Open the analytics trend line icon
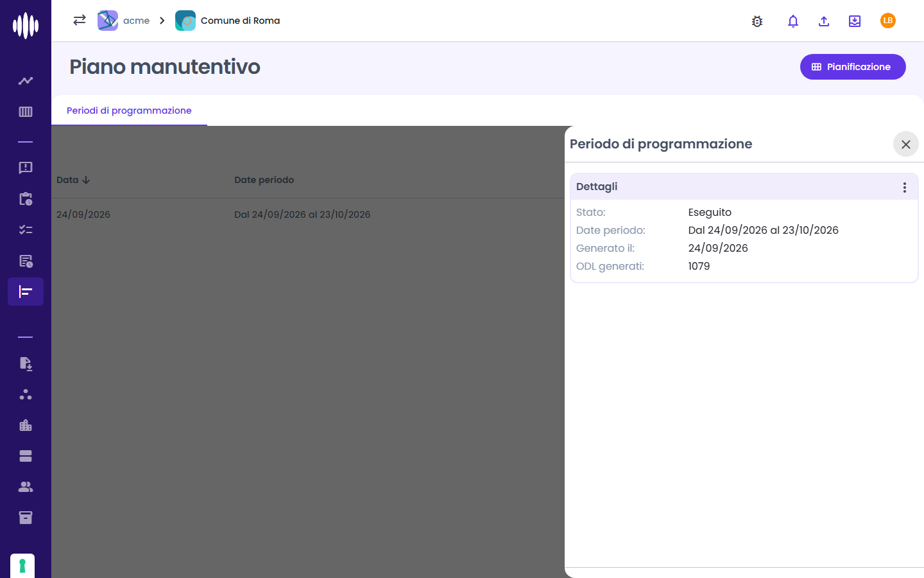Viewport: 924px width, 578px height. 26,81
